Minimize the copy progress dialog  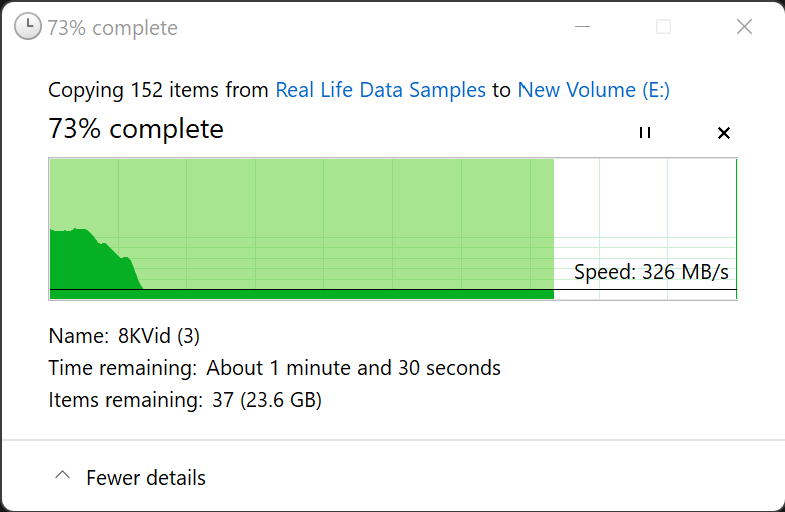point(583,27)
